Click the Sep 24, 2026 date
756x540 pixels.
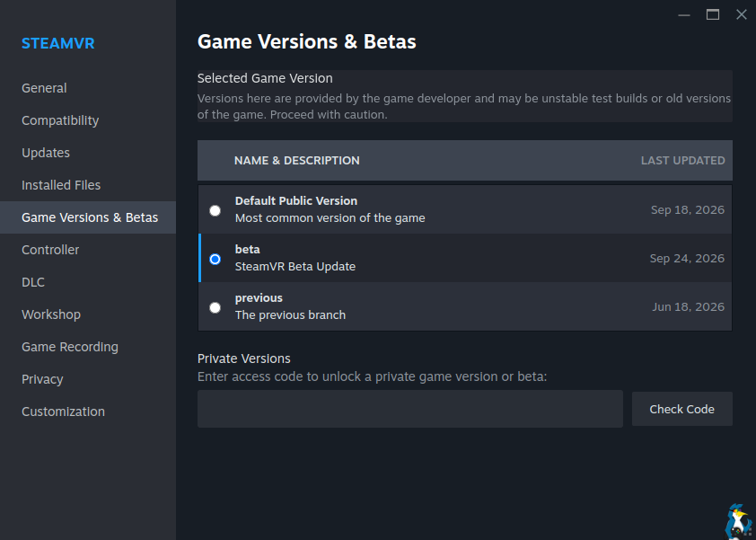687,259
